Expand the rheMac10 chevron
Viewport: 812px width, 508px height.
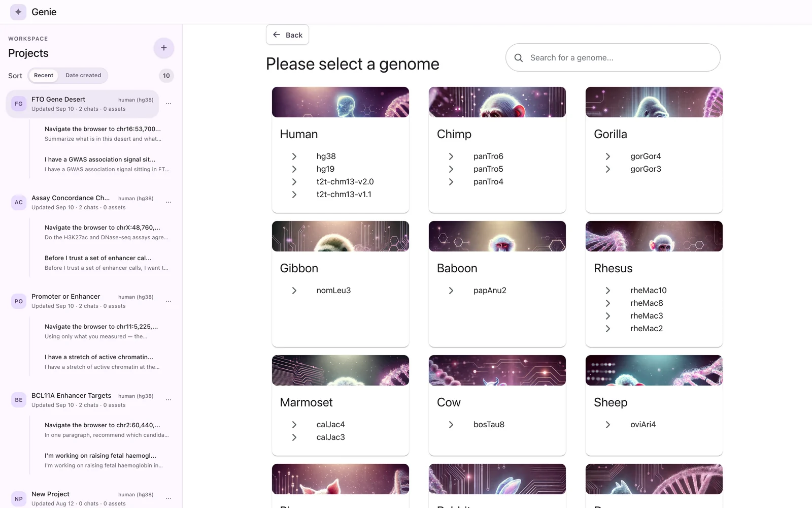608,291
